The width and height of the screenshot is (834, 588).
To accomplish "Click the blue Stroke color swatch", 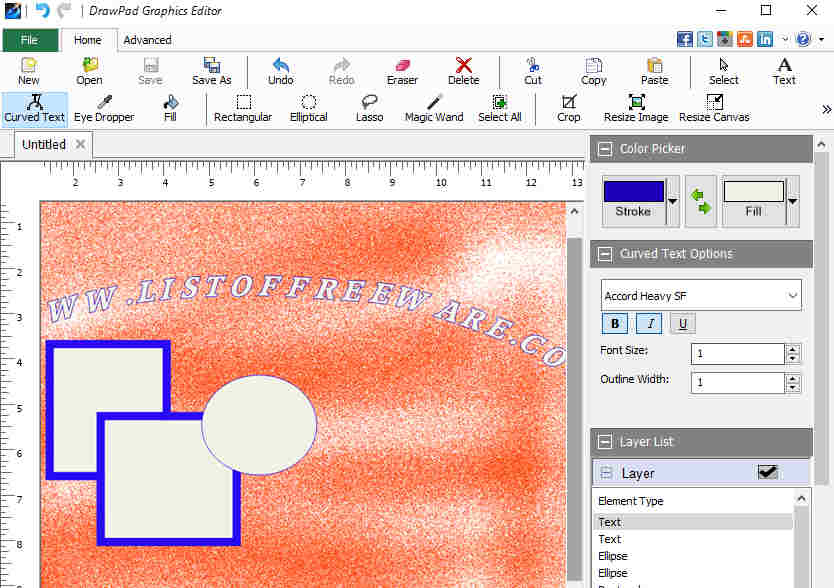I will [633, 192].
